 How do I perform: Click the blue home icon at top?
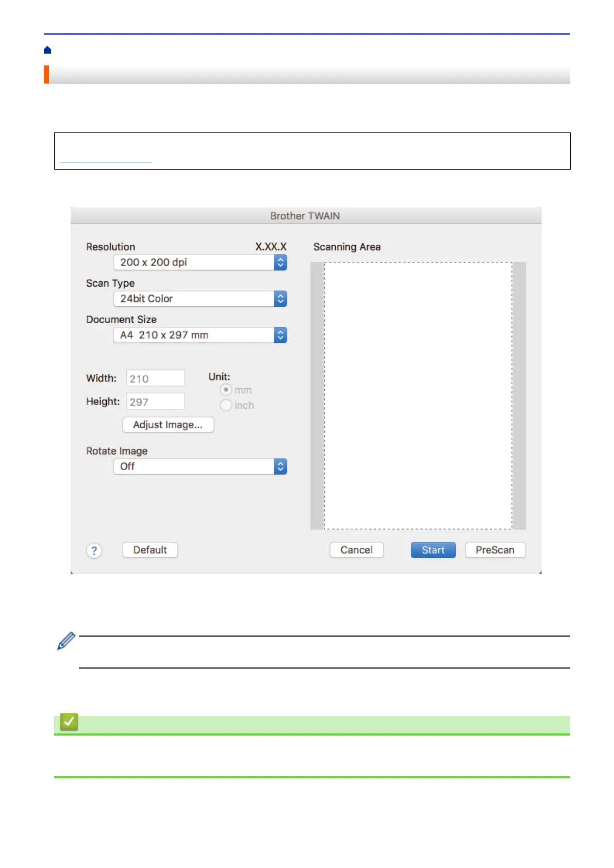click(x=47, y=50)
